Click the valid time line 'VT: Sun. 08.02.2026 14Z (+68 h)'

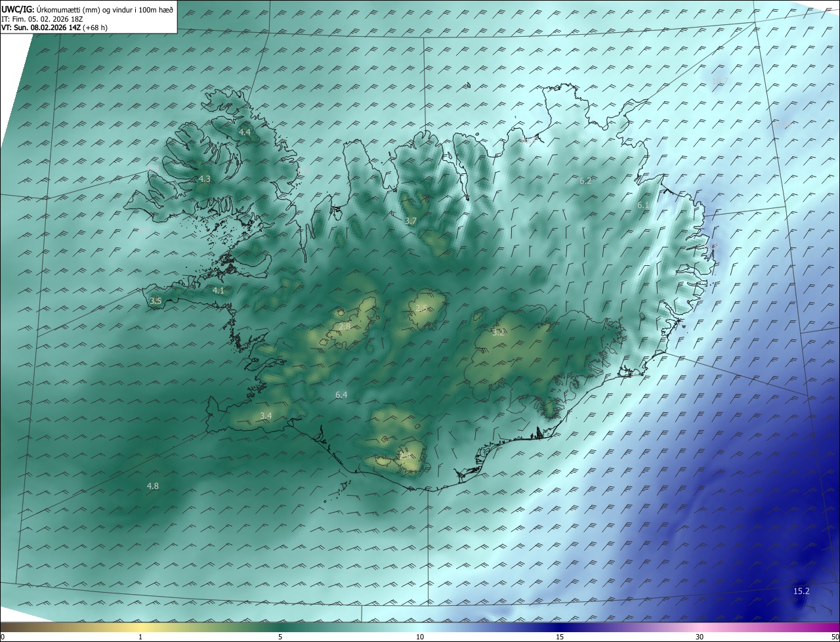(x=54, y=28)
